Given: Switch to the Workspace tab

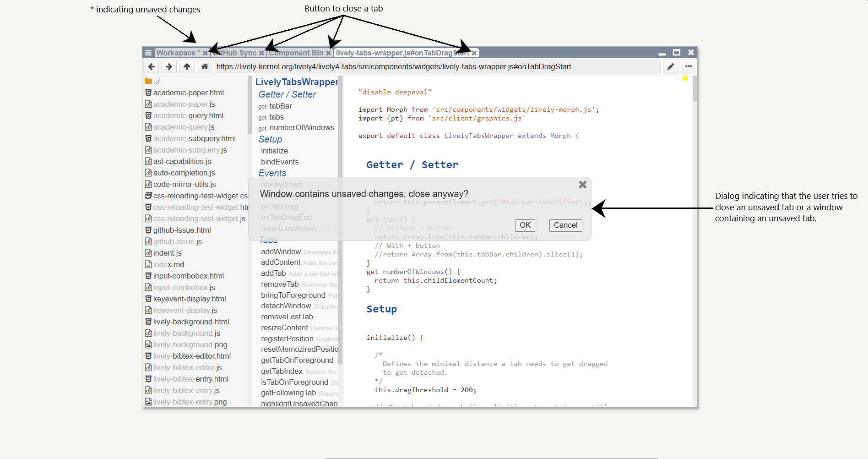Looking at the screenshot, I should point(176,53).
